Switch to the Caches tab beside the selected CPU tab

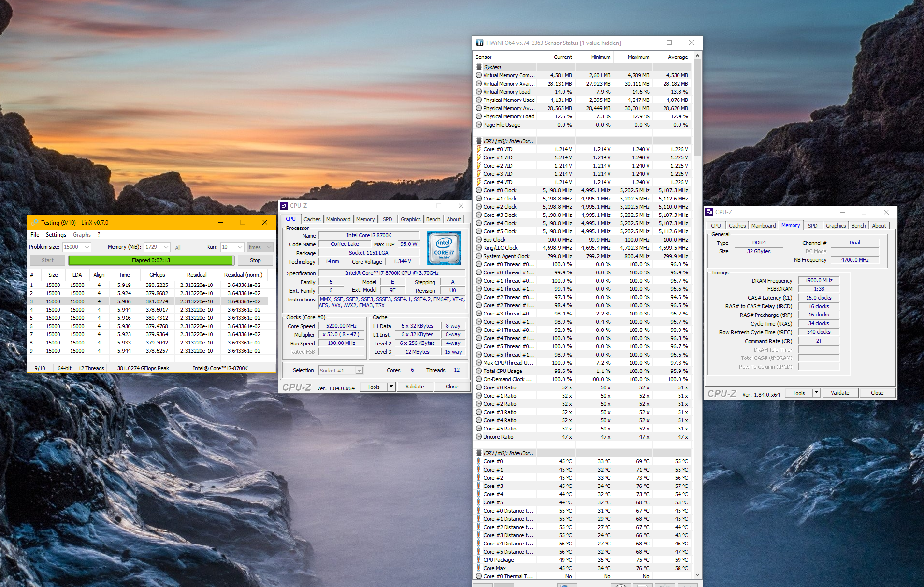[312, 219]
